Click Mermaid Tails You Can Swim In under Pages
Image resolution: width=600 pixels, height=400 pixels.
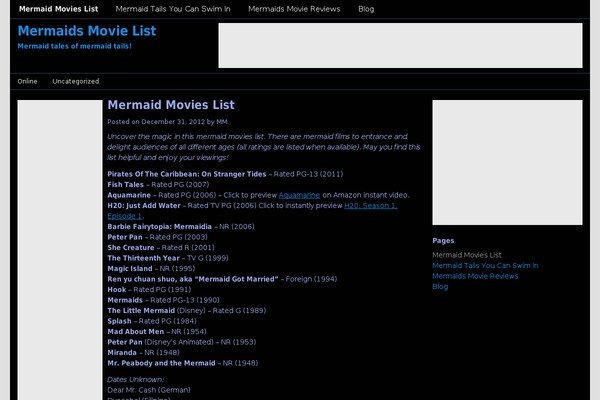485,265
